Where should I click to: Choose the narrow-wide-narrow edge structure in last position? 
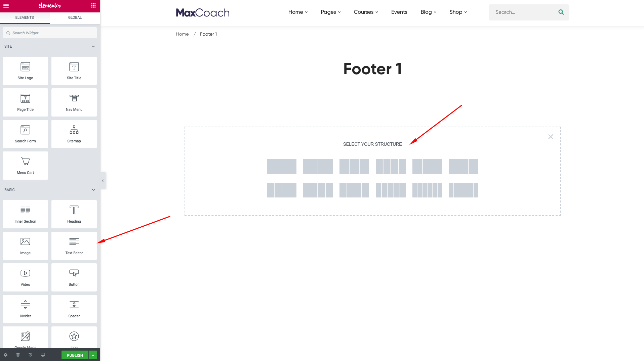click(x=464, y=190)
